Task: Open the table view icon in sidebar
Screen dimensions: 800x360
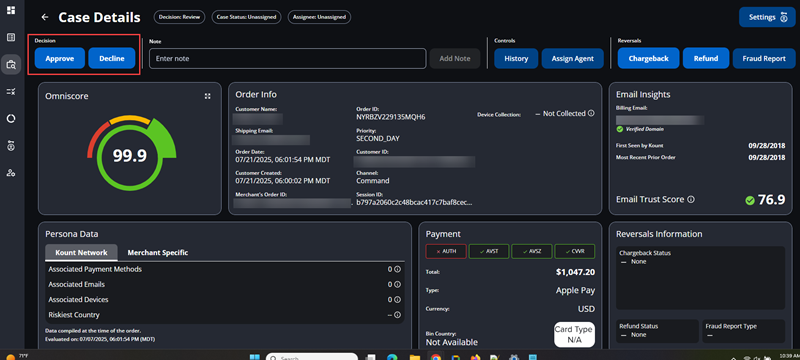Action: [x=11, y=37]
